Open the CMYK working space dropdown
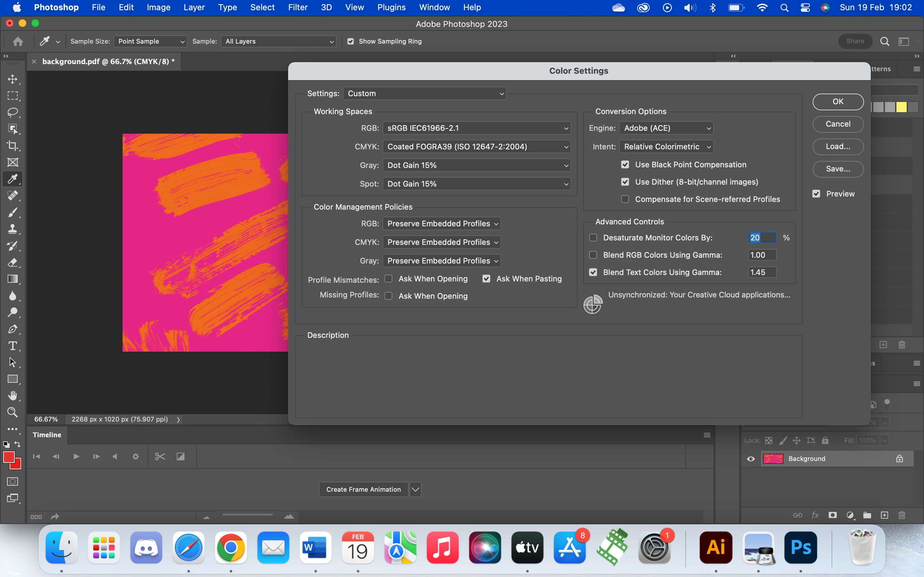 [x=476, y=146]
